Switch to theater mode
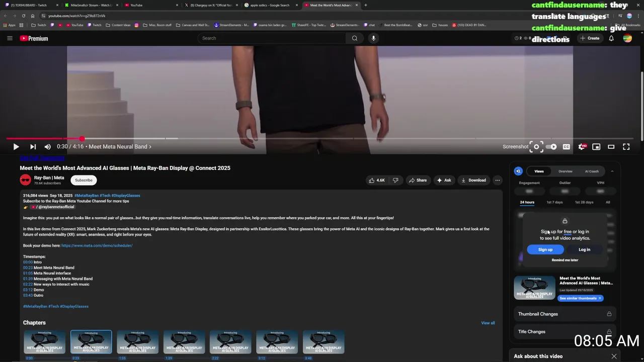 611,147
